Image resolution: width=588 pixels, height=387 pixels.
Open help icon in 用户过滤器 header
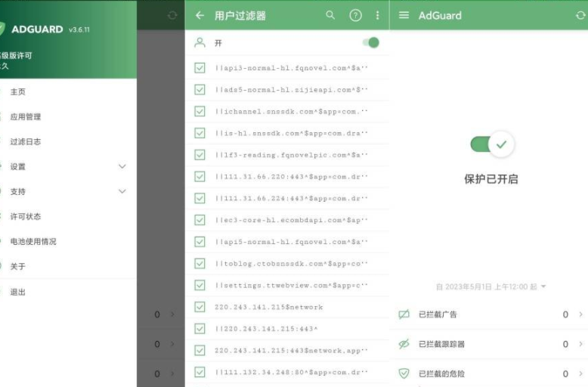tap(355, 15)
